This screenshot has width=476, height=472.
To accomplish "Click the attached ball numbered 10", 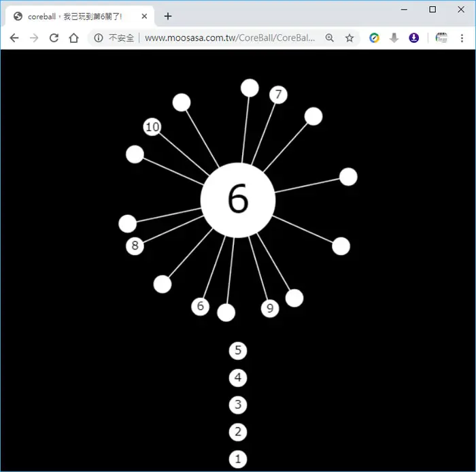I will point(152,127).
